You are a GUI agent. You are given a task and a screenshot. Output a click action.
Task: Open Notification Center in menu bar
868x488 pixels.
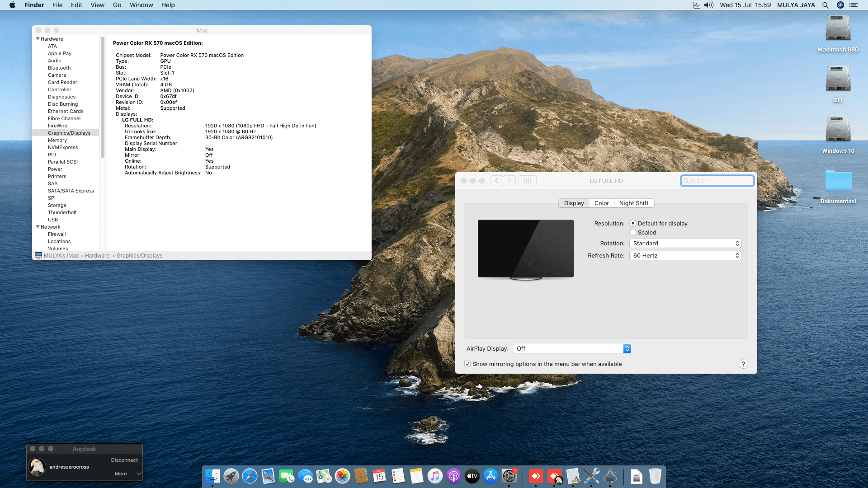tap(854, 5)
